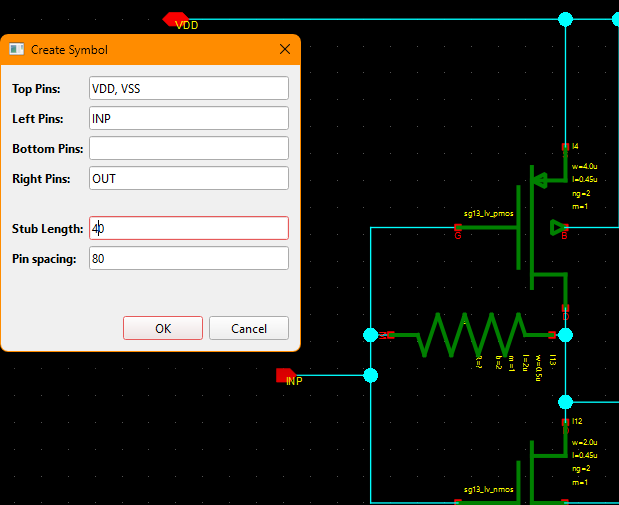Click the Top Pins input field

click(189, 88)
